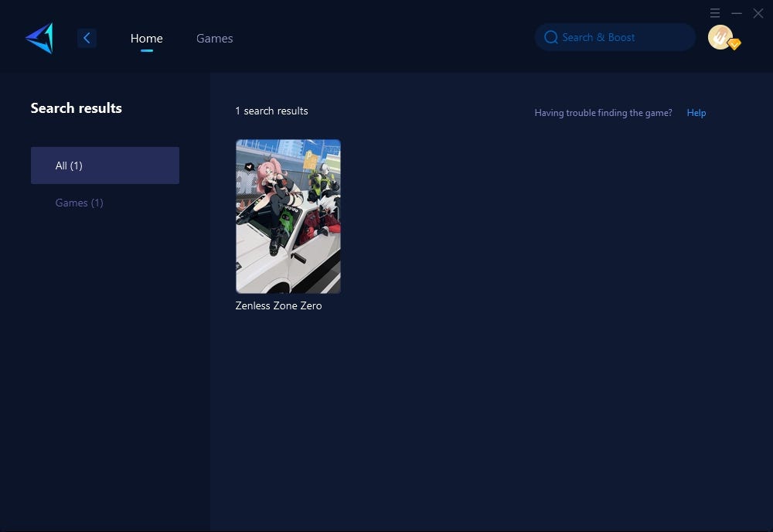Focus the Search & Boost input field

tap(615, 37)
